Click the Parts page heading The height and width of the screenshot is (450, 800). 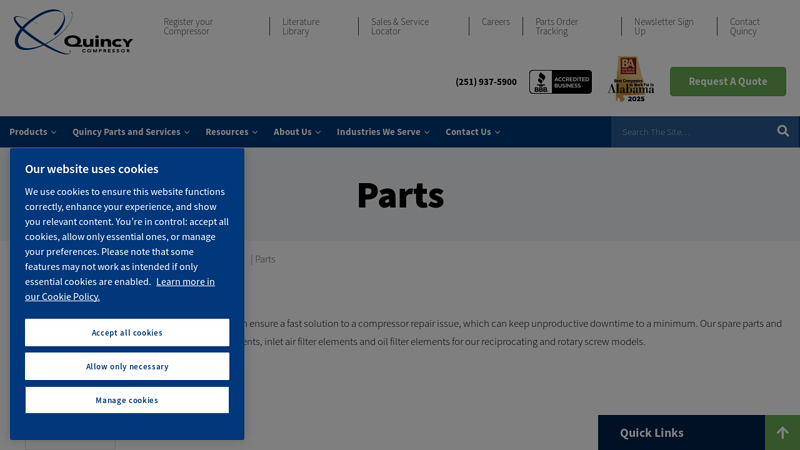[x=401, y=195]
